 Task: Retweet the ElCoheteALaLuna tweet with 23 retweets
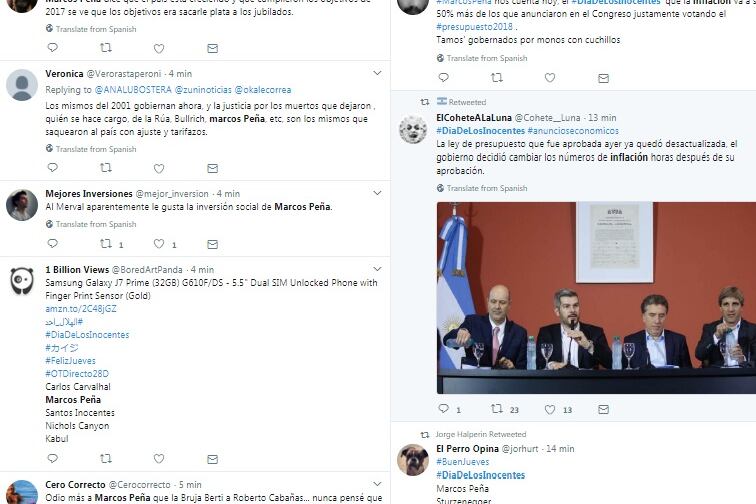coord(497,409)
